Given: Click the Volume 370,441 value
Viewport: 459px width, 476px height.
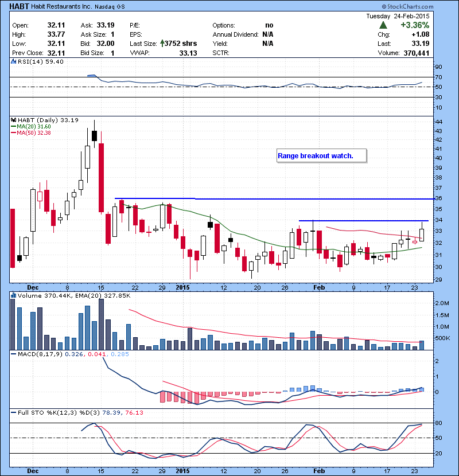Looking at the screenshot, I should pos(417,53).
